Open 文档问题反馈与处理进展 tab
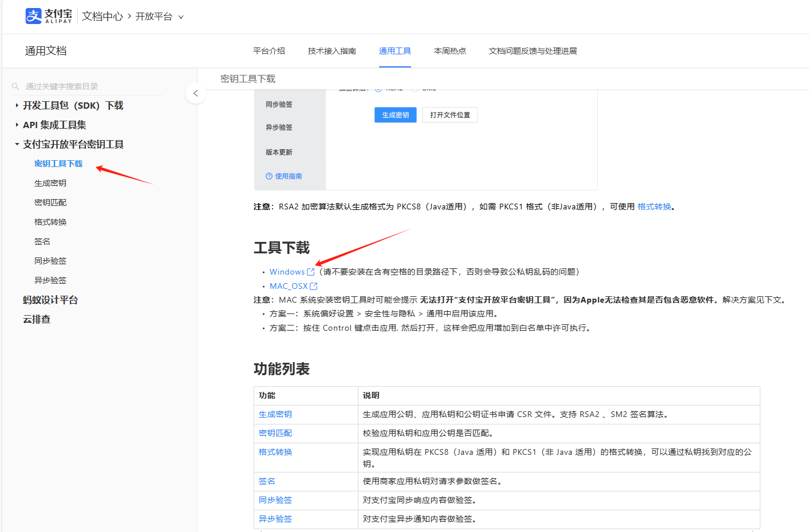The width and height of the screenshot is (809, 532). pyautogui.click(x=533, y=51)
